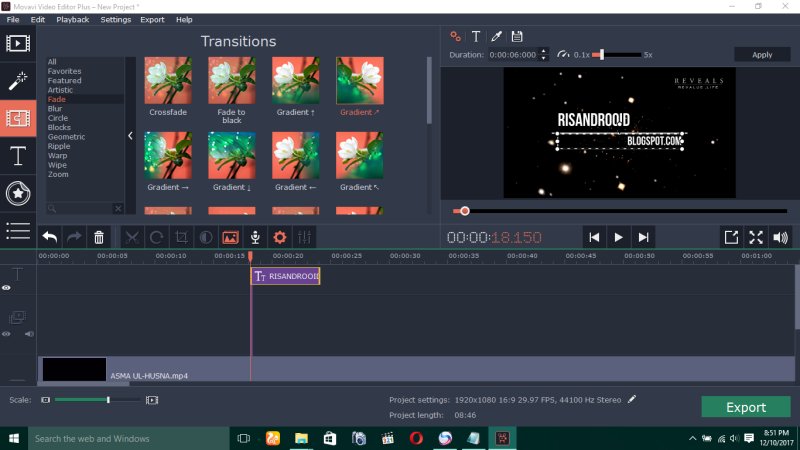Toggle visibility of the overlay video track

7,334
